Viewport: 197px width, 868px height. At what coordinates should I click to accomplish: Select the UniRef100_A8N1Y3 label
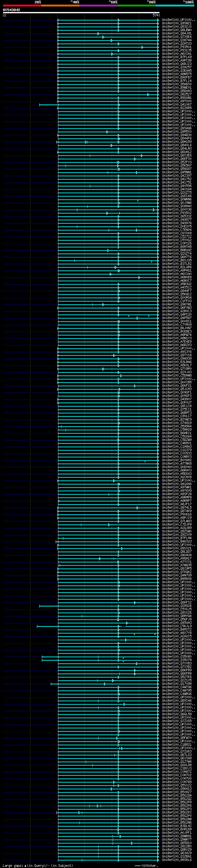pos(176,338)
